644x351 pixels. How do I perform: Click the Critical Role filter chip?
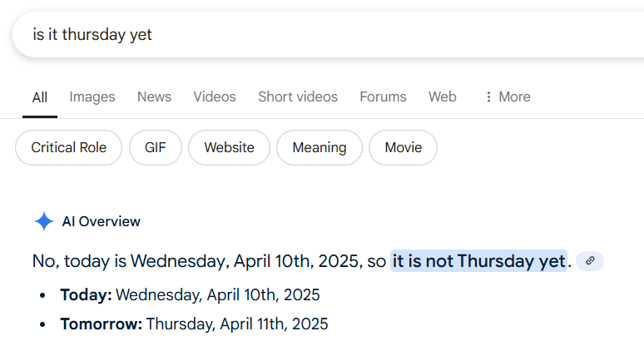coord(69,148)
